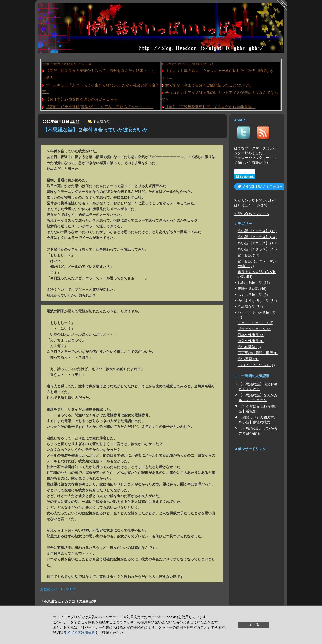
Task: Click the post date 2012年09月18日
Action: [x=56, y=122]
